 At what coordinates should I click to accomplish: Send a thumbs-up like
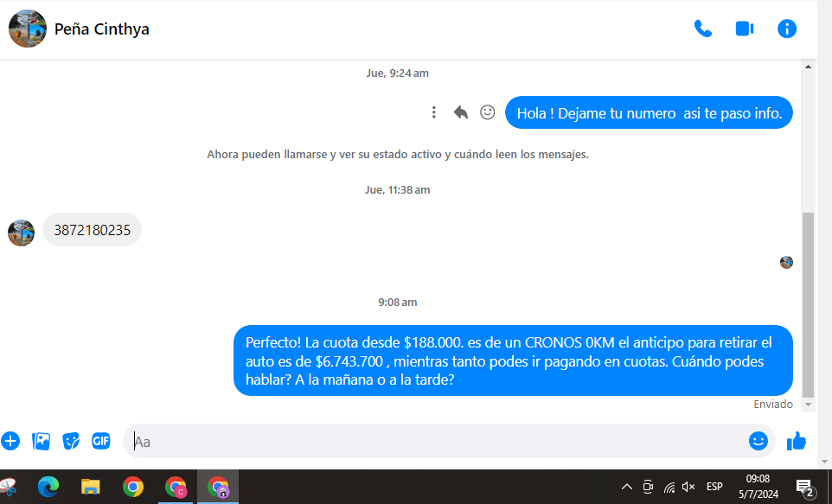tap(797, 441)
